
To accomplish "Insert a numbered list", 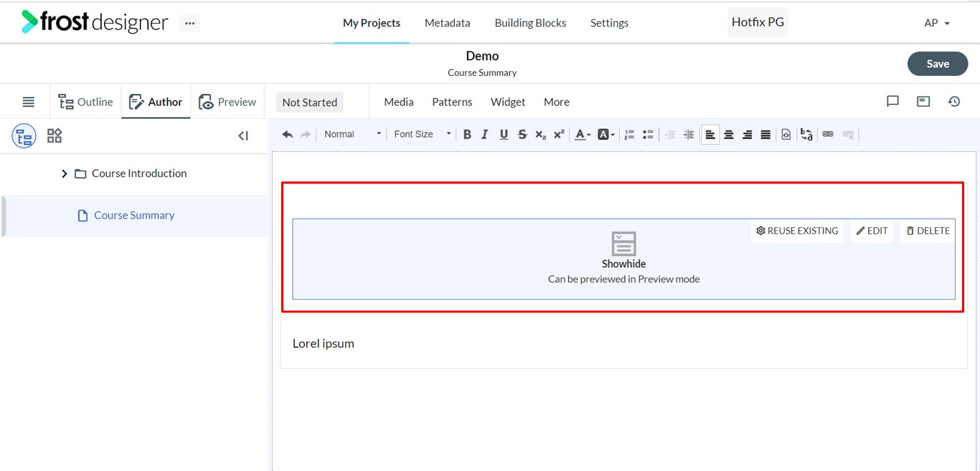I will (629, 134).
